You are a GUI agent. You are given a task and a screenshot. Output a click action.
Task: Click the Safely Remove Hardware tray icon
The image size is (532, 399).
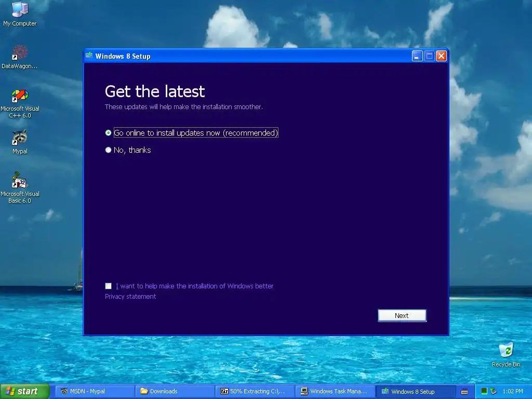[494, 391]
